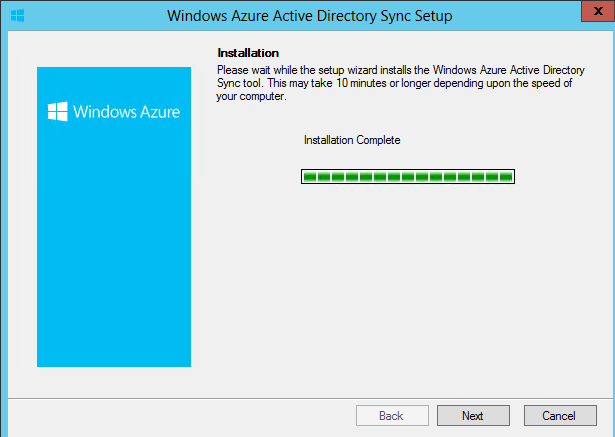Click the green installation progress bar
Image resolution: width=615 pixels, height=437 pixels.
(x=408, y=177)
